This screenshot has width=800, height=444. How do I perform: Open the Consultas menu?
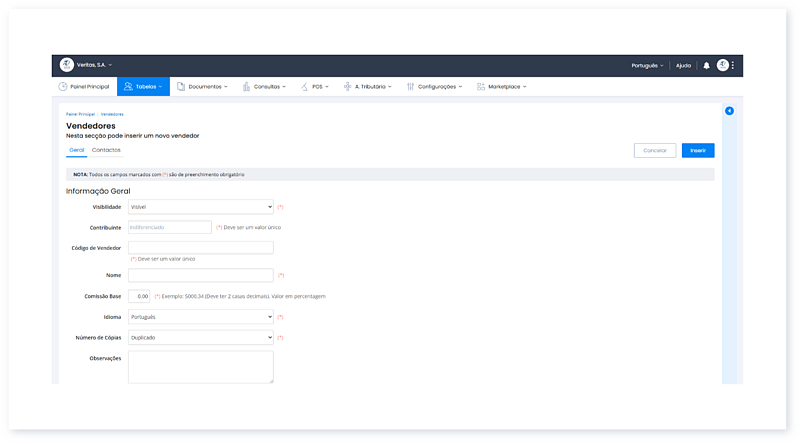tap(264, 87)
